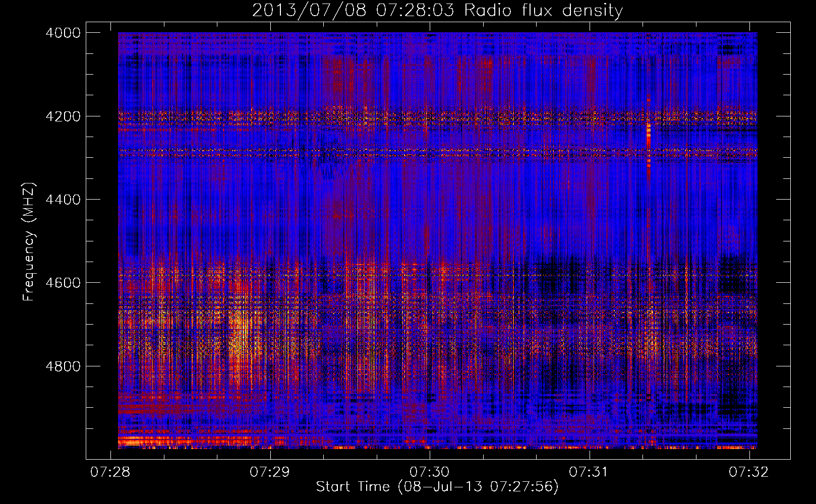This screenshot has width=816, height=504.
Task: Click the 4000 frequency tick label
Action: click(x=63, y=33)
